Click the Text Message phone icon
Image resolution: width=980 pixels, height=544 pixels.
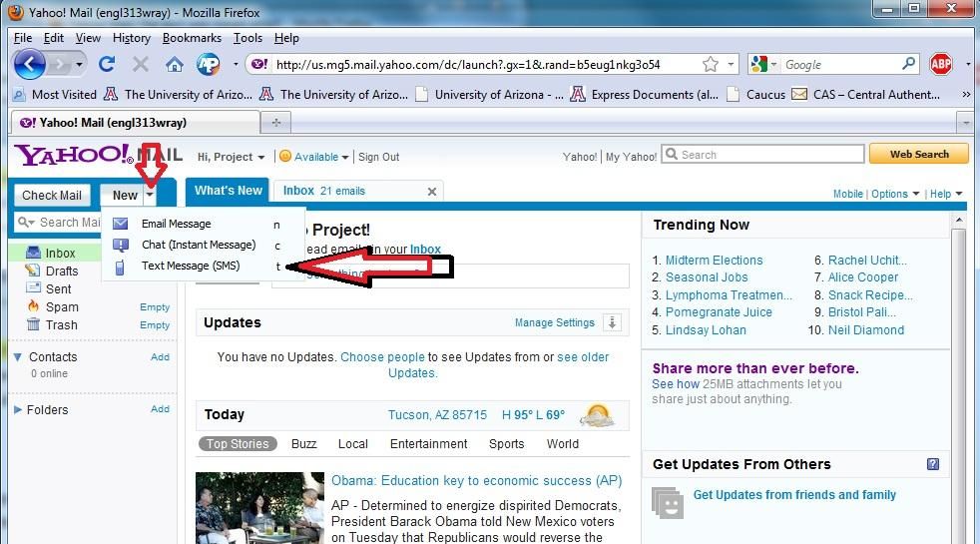click(x=120, y=268)
